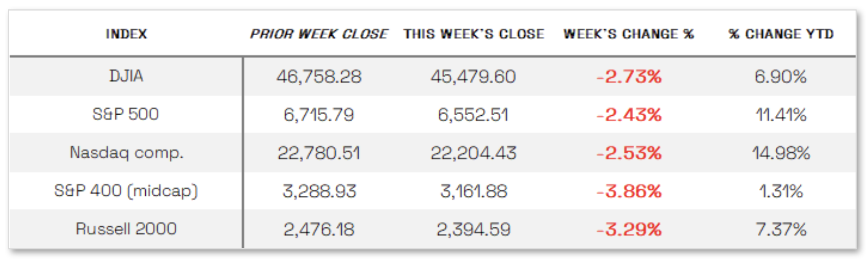This screenshot has height=262, width=868.
Task: Click the red -2.73% weekly change
Action: point(629,76)
